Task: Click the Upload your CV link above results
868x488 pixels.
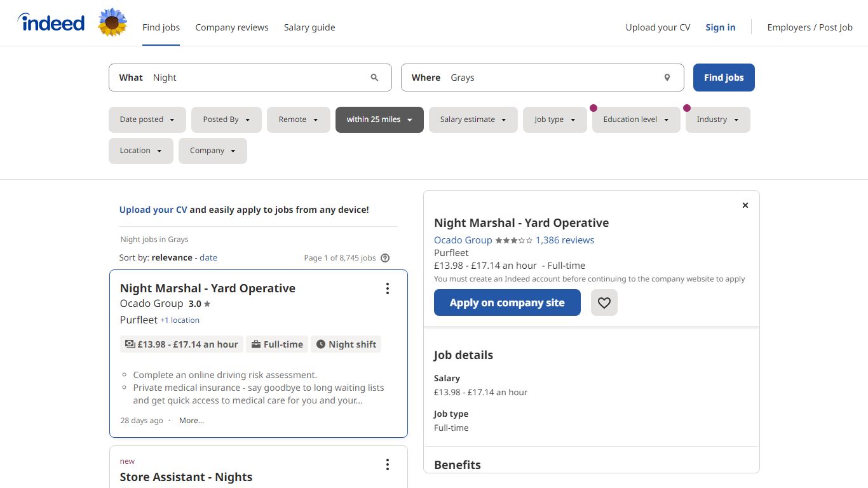Action: click(x=153, y=210)
